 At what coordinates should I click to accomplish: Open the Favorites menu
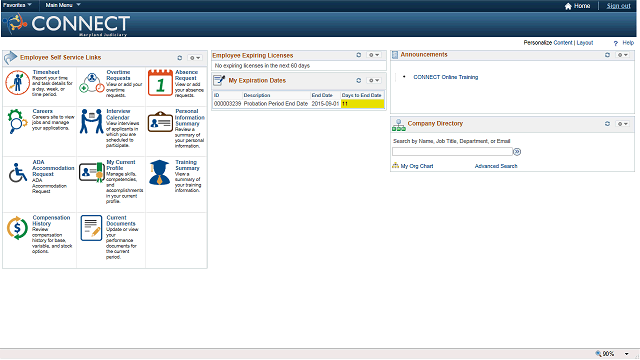tap(17, 5)
